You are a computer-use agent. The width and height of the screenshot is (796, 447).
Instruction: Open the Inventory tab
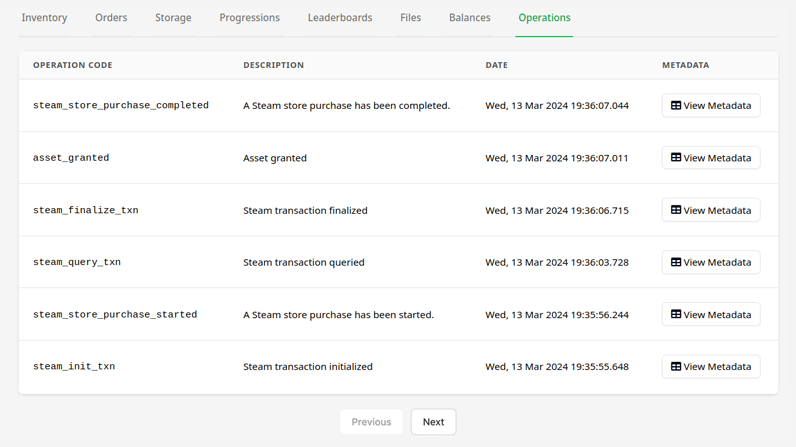point(44,18)
